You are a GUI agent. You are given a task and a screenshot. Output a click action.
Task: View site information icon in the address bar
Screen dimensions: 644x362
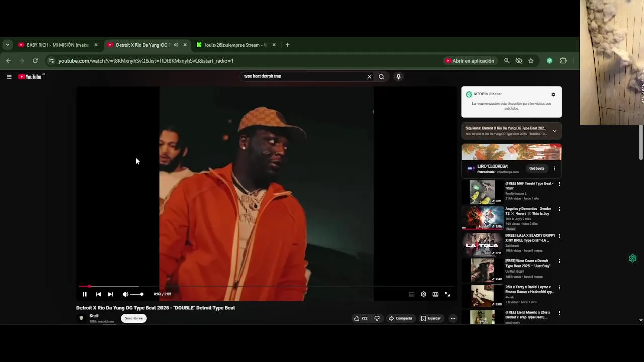click(x=51, y=61)
